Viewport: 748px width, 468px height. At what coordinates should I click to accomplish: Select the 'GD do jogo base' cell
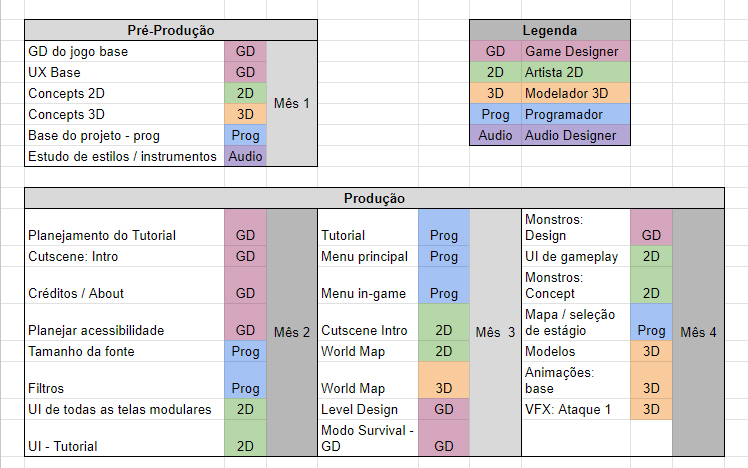pos(125,51)
